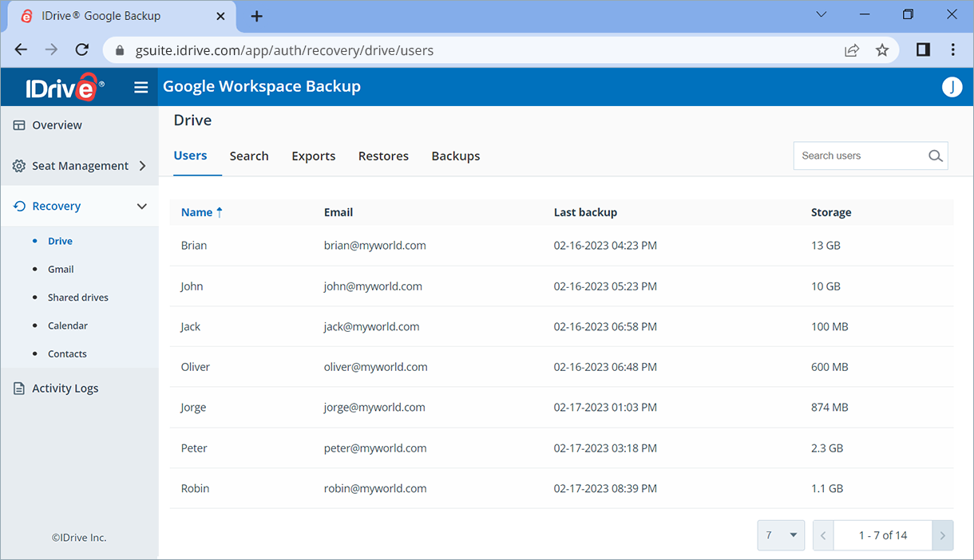Go to the next page of users
This screenshot has width=974, height=560.
coord(942,535)
